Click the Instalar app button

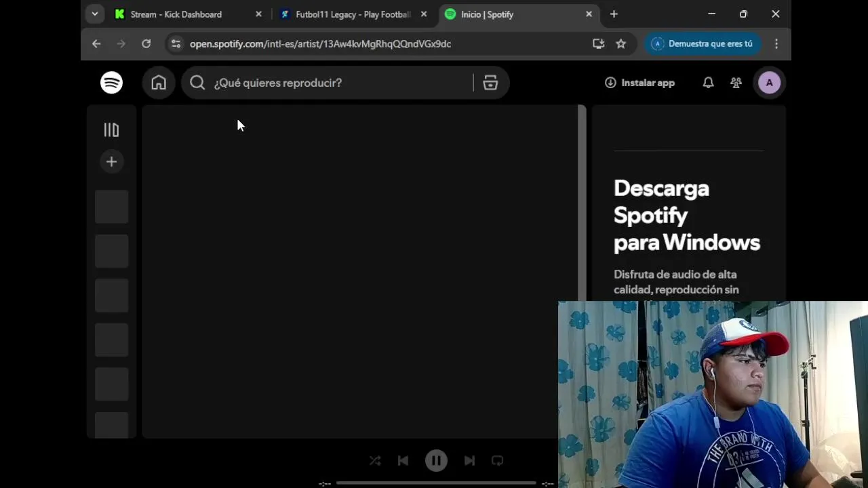(639, 83)
